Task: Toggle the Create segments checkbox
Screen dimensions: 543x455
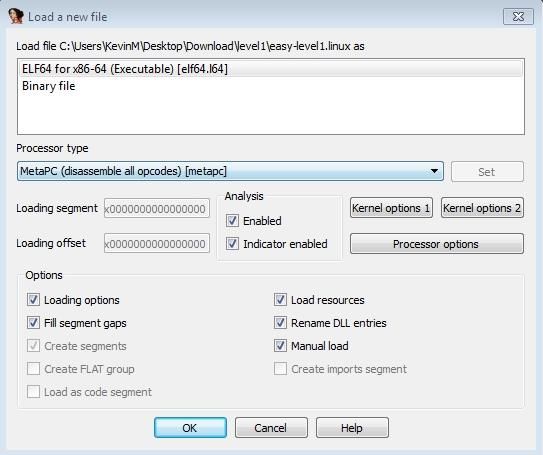Action: tap(33, 346)
